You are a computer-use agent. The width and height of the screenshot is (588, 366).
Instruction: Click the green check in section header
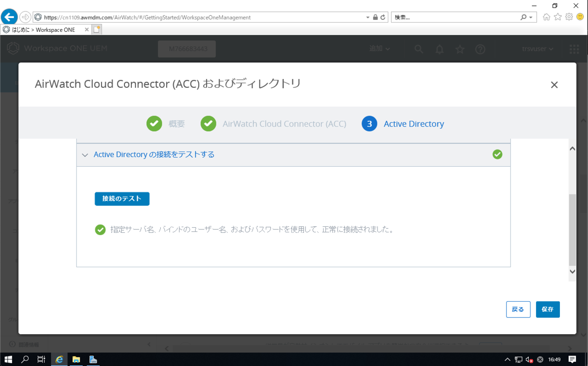coord(497,154)
